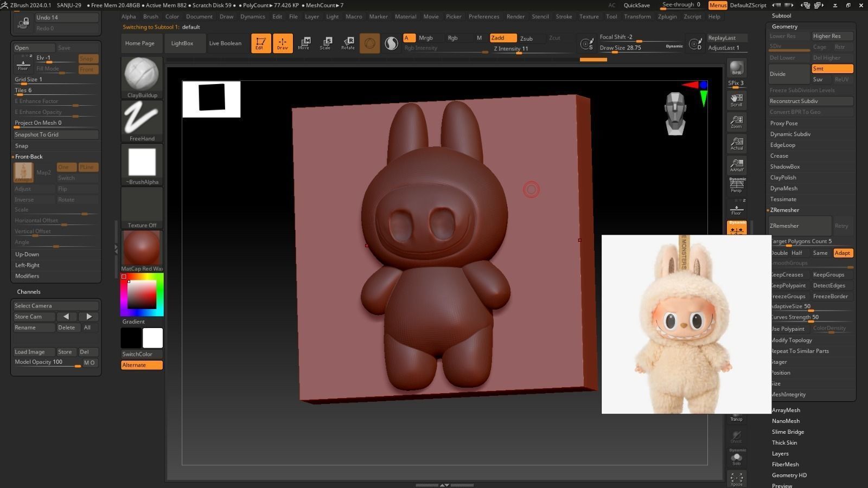The image size is (868, 488).
Task: Click the dynamic brush D icon
Action: [x=695, y=43]
